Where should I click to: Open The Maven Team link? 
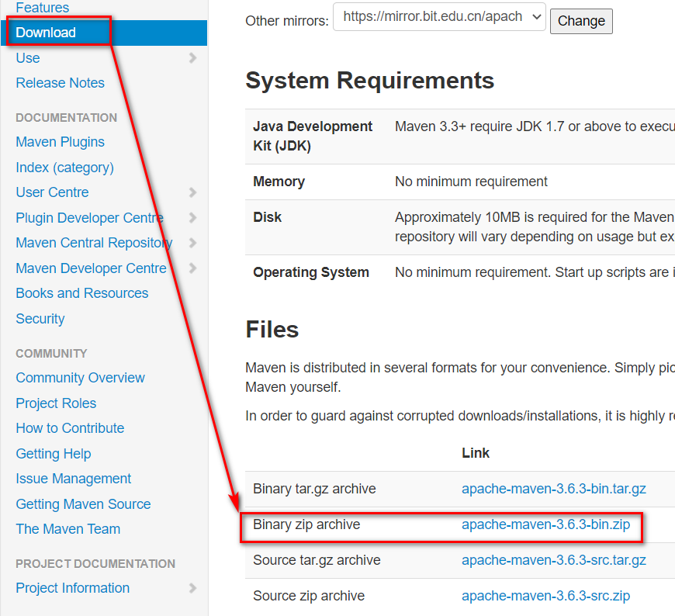68,528
